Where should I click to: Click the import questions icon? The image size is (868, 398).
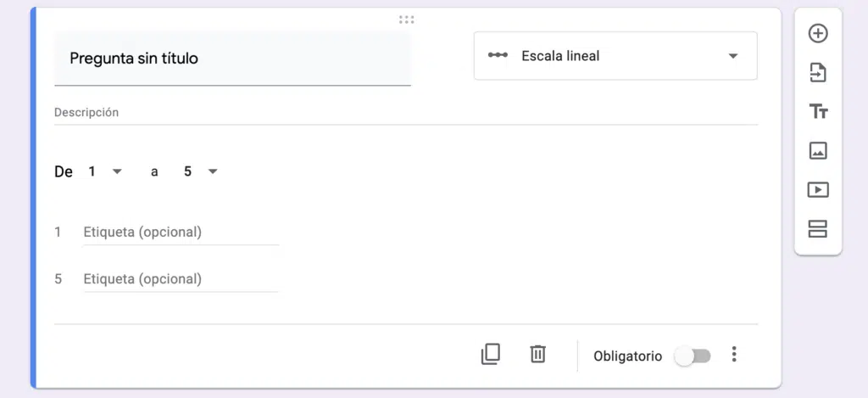pos(817,73)
